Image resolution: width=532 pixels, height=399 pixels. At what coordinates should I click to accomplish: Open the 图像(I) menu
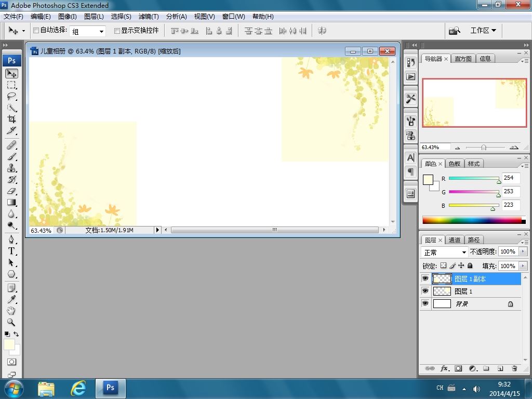[68, 17]
